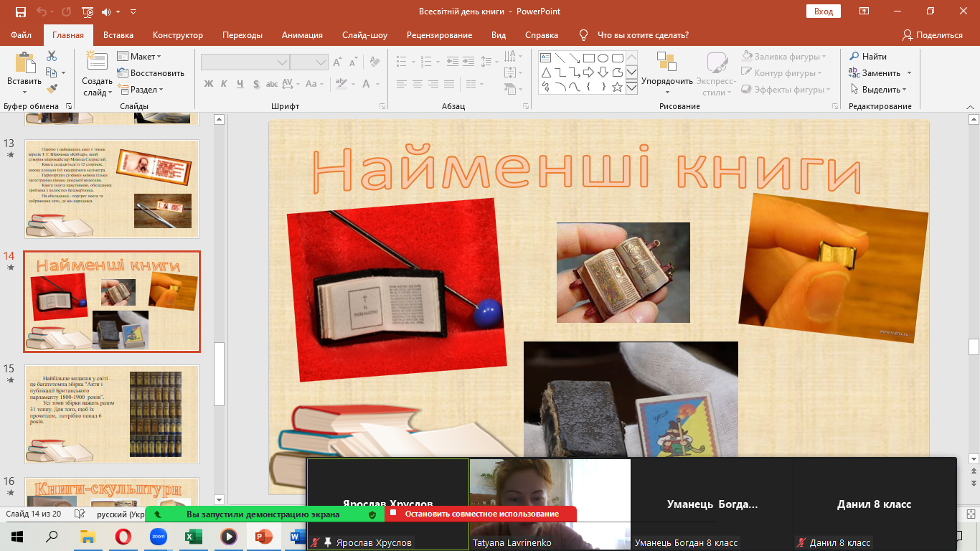Screen dimensions: 980x551
Task: Switch to the Переходы tab
Action: (x=242, y=35)
